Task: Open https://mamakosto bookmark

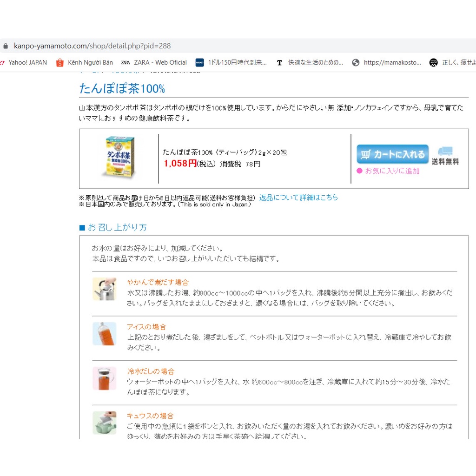Action: tap(392, 63)
